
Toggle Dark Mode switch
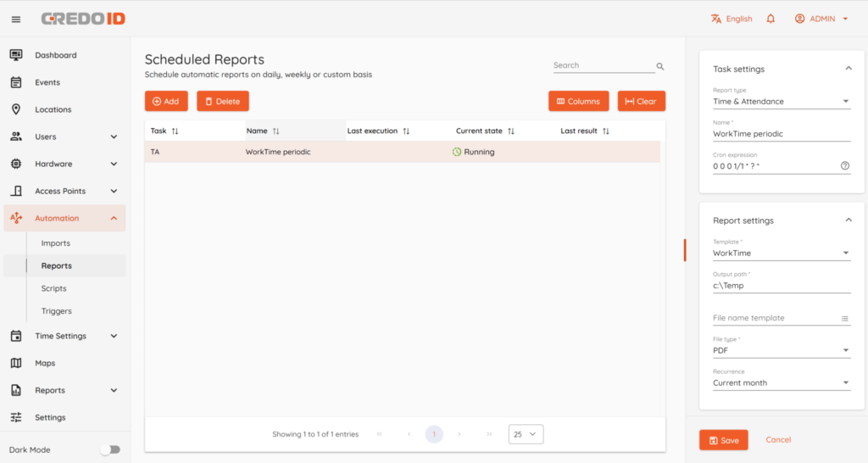click(110, 449)
